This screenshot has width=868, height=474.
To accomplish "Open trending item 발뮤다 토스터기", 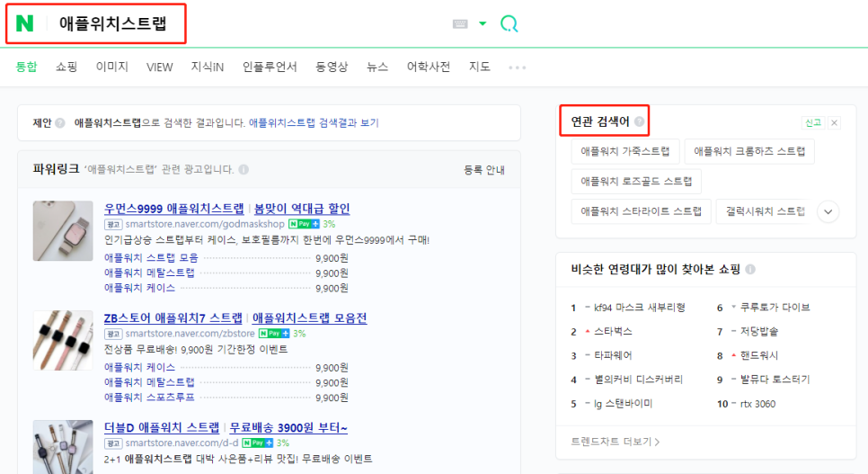I will coord(775,380).
